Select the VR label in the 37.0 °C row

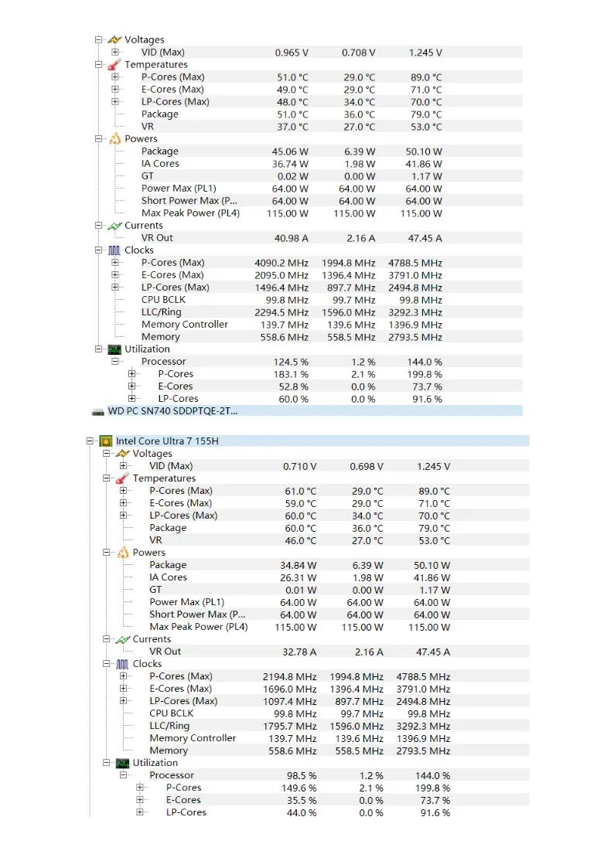pos(147,126)
